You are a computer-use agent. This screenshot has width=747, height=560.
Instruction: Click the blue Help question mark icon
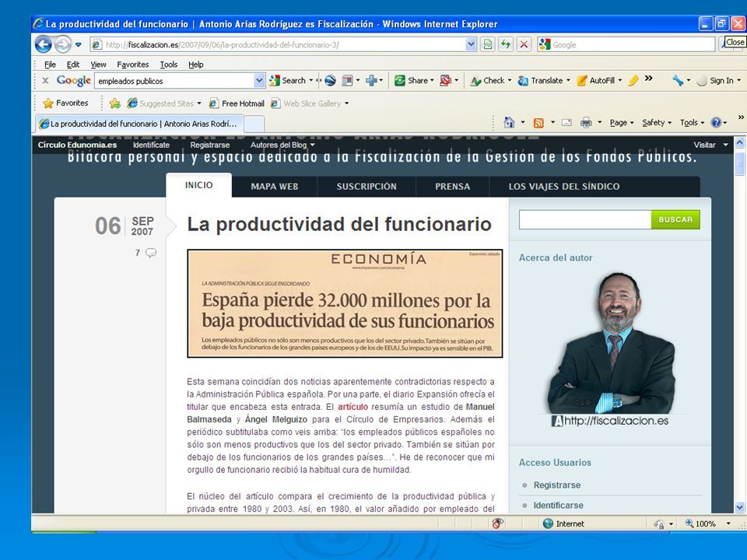[x=716, y=122]
